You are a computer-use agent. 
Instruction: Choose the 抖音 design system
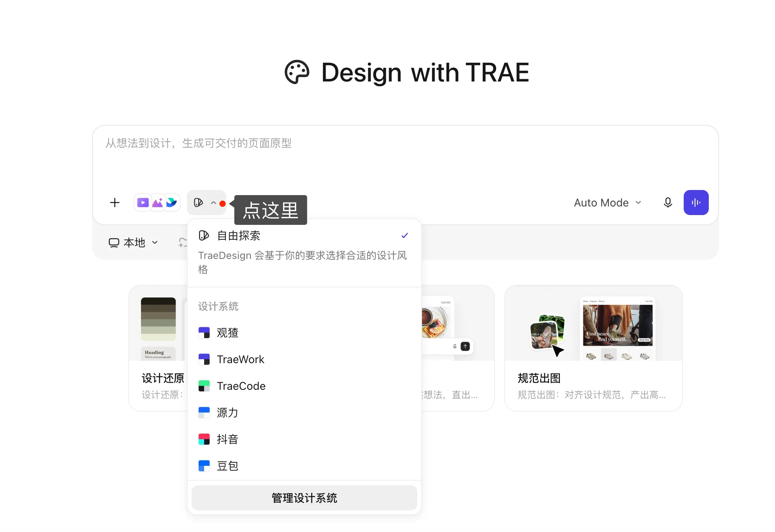(x=304, y=439)
